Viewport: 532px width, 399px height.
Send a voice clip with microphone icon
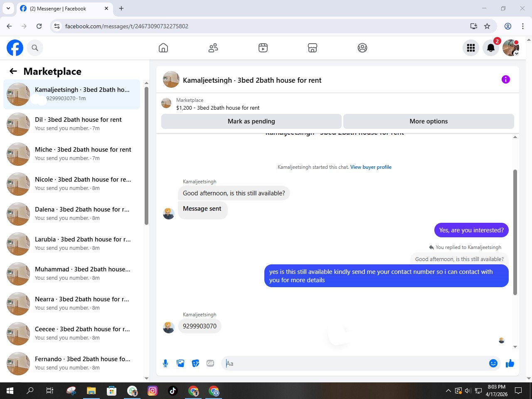pos(165,363)
